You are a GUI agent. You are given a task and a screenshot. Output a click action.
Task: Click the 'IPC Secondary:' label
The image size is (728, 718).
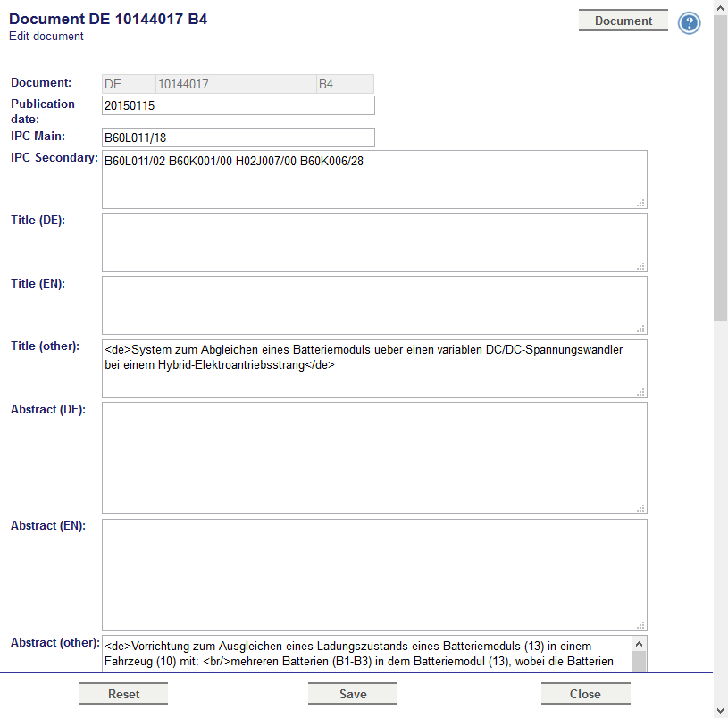click(x=54, y=158)
